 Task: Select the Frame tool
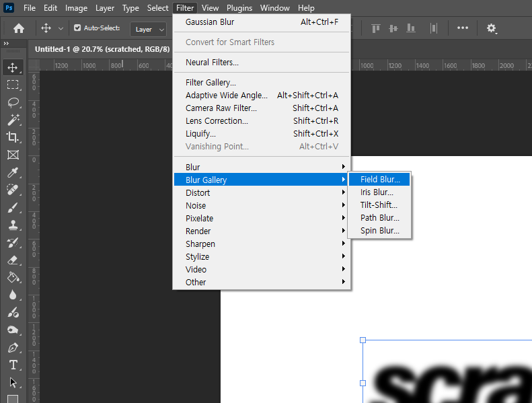13,155
